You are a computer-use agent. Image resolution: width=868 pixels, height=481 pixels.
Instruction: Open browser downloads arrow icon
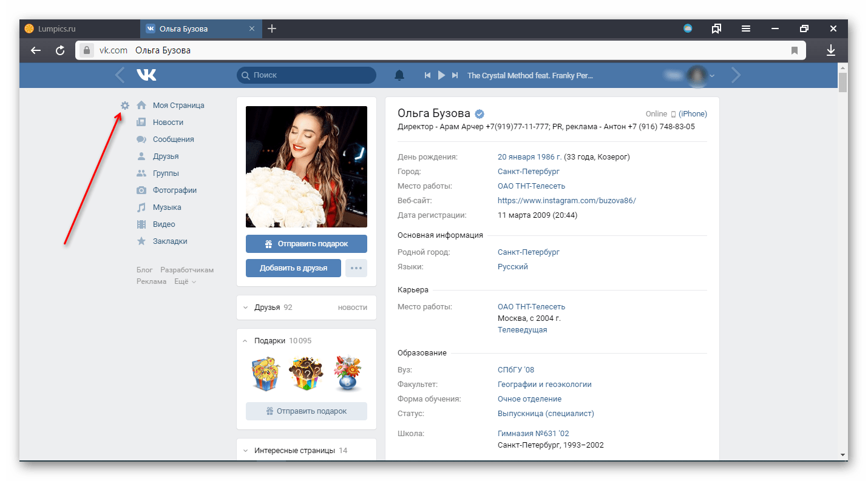[x=831, y=50]
